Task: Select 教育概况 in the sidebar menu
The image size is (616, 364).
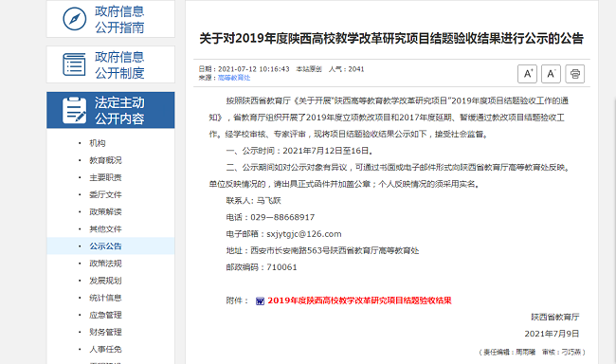Action: coord(105,160)
